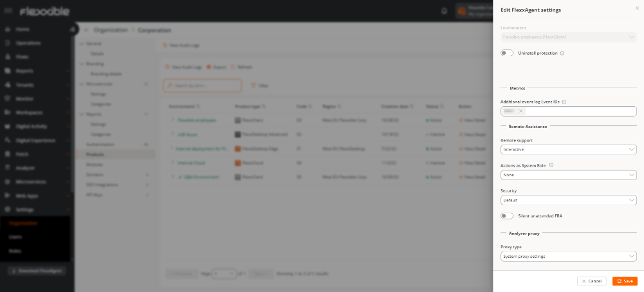Viewport: 644px width, 292px height.
Task: Open Operations in the sidebar
Action: click(28, 43)
